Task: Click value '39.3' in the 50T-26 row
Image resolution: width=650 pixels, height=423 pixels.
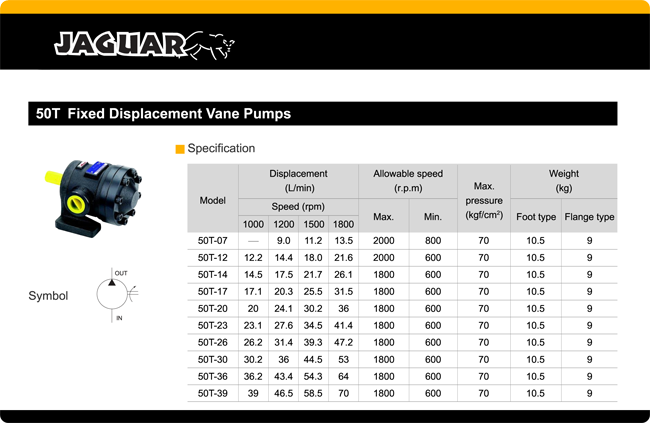Action: [313, 343]
